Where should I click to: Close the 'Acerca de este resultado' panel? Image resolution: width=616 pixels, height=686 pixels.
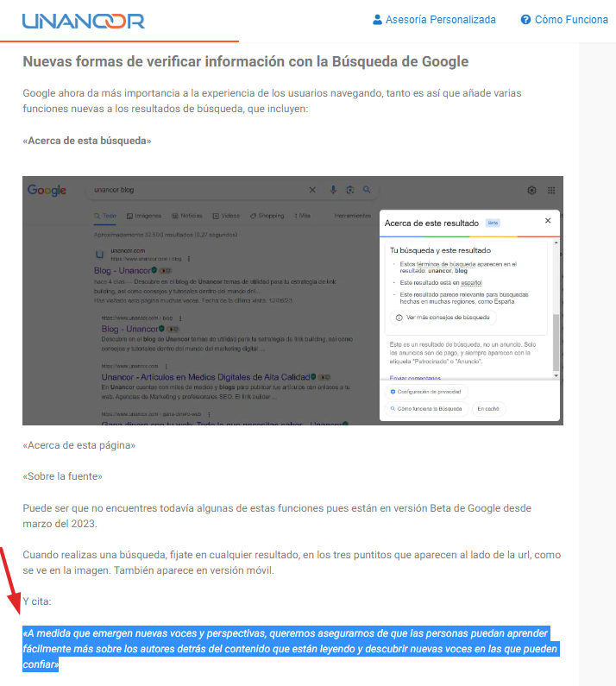click(x=548, y=221)
